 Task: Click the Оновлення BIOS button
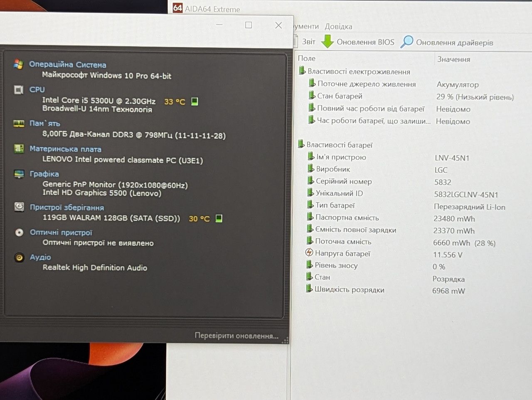(x=358, y=42)
